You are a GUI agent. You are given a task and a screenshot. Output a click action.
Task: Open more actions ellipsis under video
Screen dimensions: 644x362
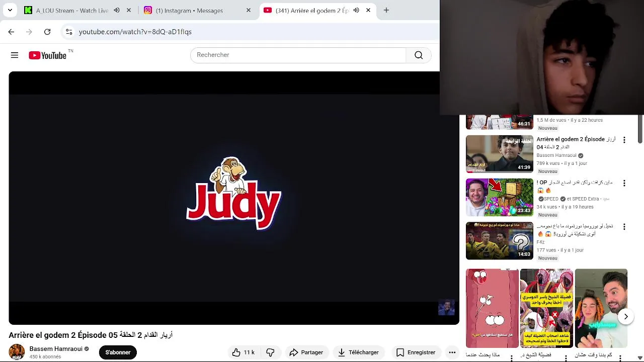[452, 352]
